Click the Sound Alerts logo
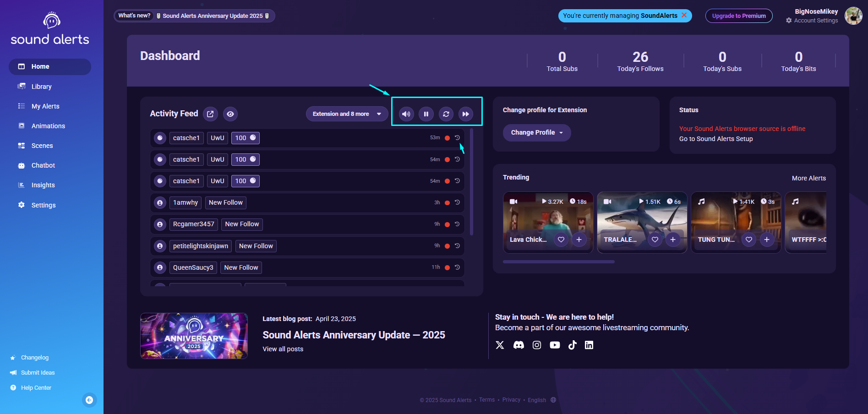The height and width of the screenshot is (414, 868). coord(50,28)
